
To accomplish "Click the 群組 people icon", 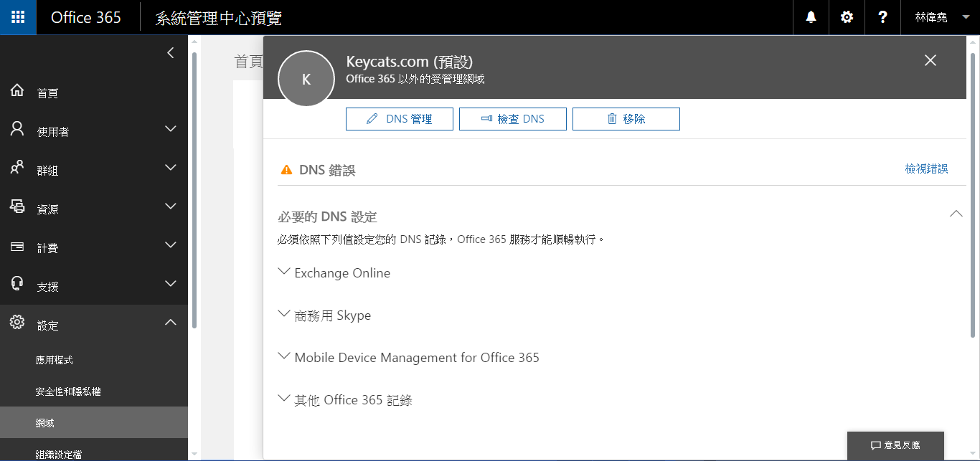I will pyautogui.click(x=17, y=168).
